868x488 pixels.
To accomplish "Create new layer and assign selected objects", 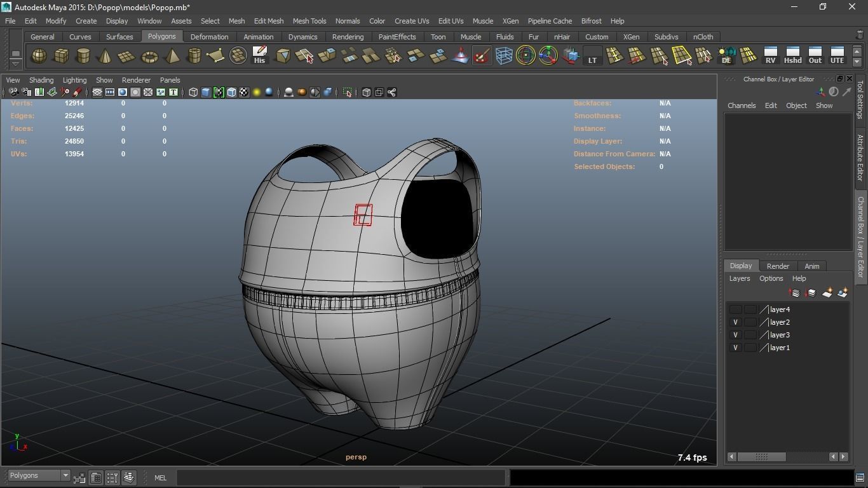I will (x=843, y=293).
